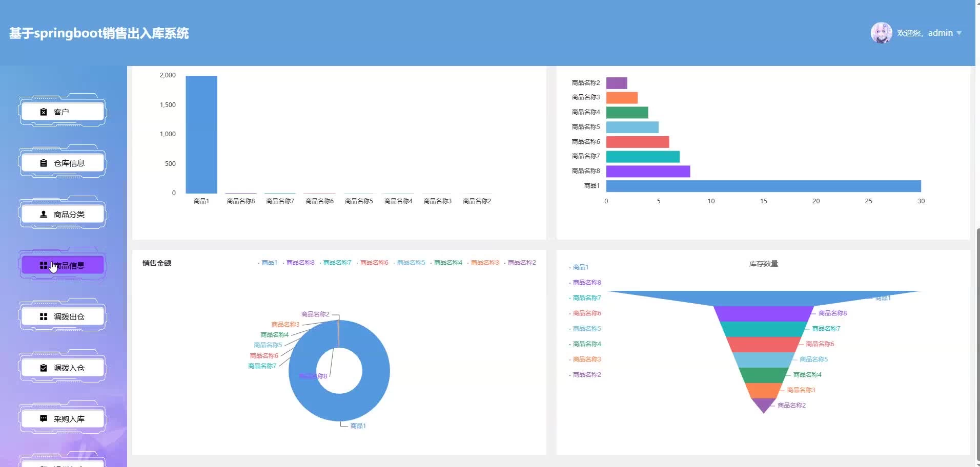Viewport: 980px width, 467px height.
Task: Toggle 商品名称7 in the 库存数量 funnel legend
Action: point(585,298)
